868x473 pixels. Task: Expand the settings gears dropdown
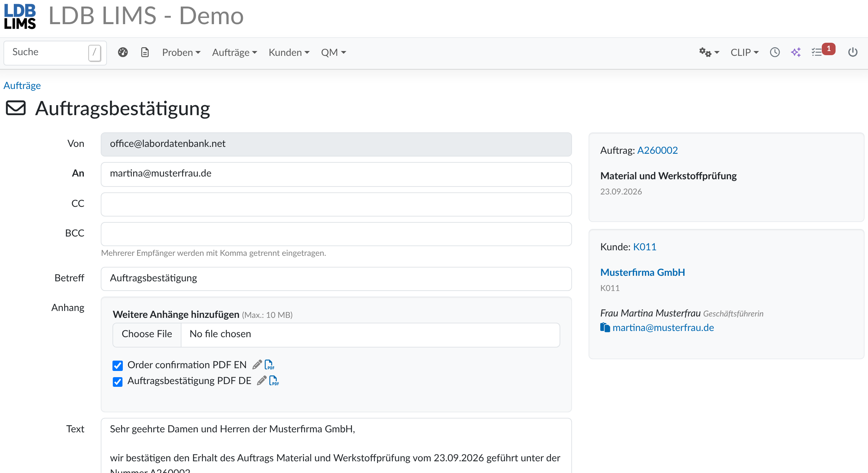point(709,52)
